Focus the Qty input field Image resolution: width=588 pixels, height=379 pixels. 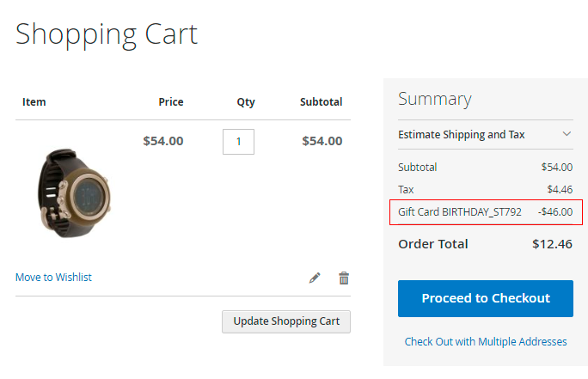[238, 141]
